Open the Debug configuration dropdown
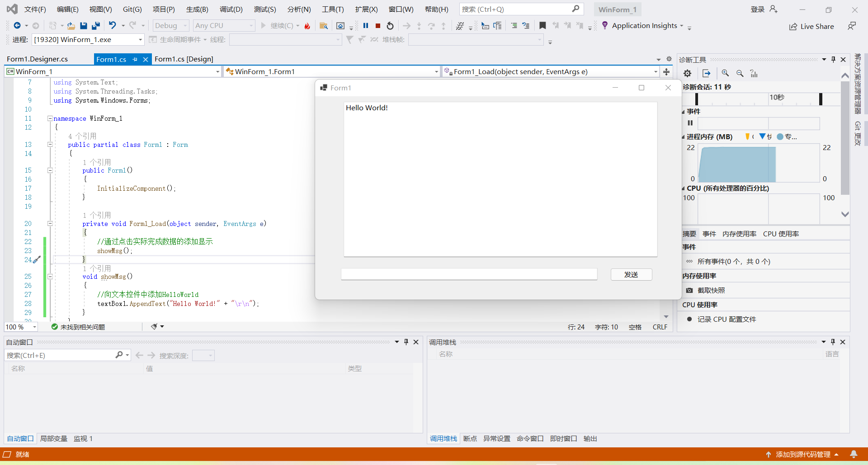Viewport: 868px width, 465px height. coord(171,26)
